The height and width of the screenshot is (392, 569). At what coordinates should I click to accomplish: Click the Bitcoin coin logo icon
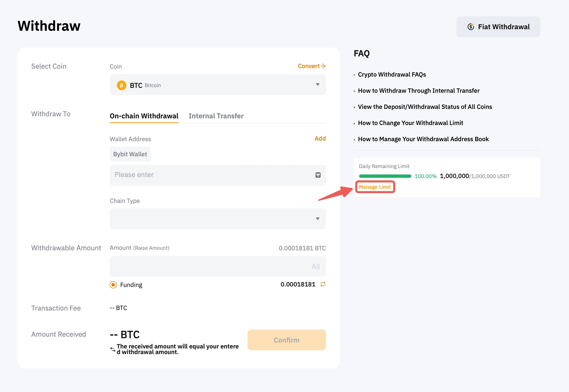pyautogui.click(x=121, y=85)
